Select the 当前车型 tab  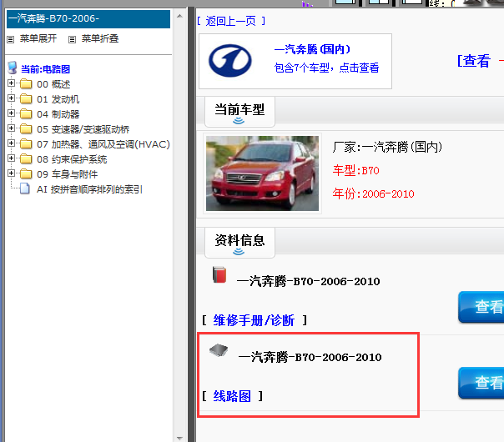click(239, 112)
